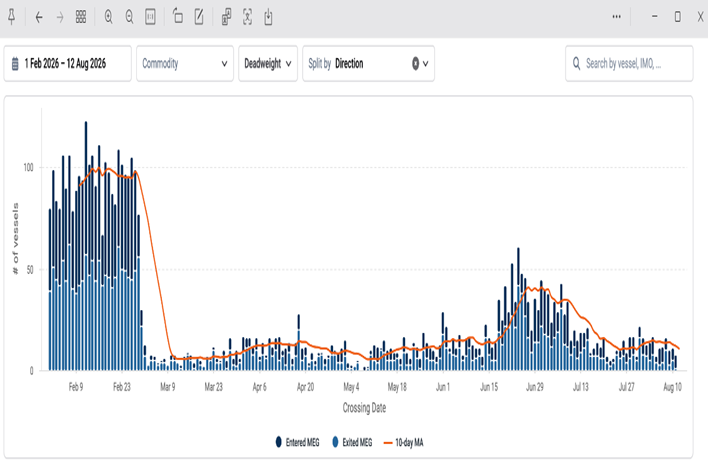This screenshot has height=473, width=708.
Task: Toggle the Exited MEG legend series
Action: click(352, 442)
